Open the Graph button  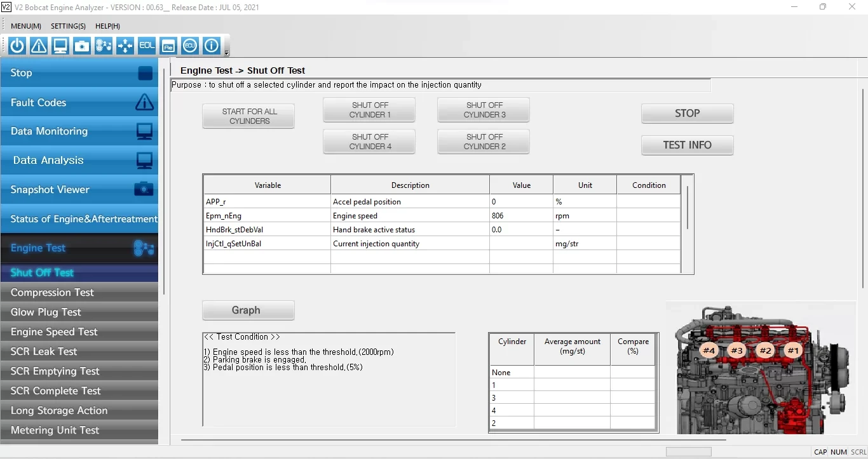(248, 310)
